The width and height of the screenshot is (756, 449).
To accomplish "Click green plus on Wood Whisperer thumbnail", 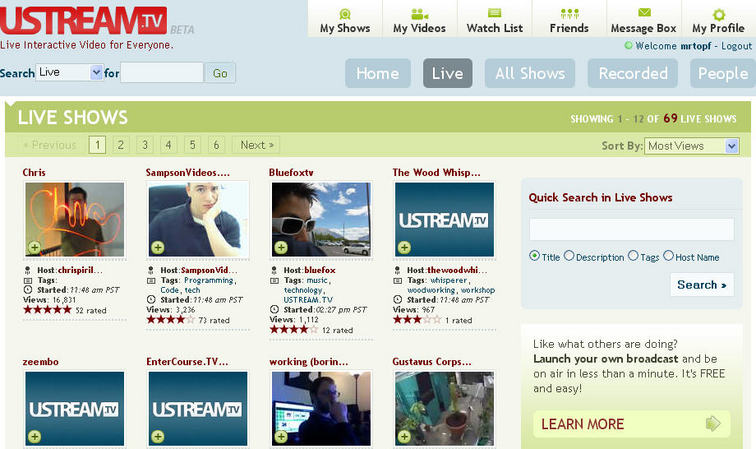I will coord(405,247).
